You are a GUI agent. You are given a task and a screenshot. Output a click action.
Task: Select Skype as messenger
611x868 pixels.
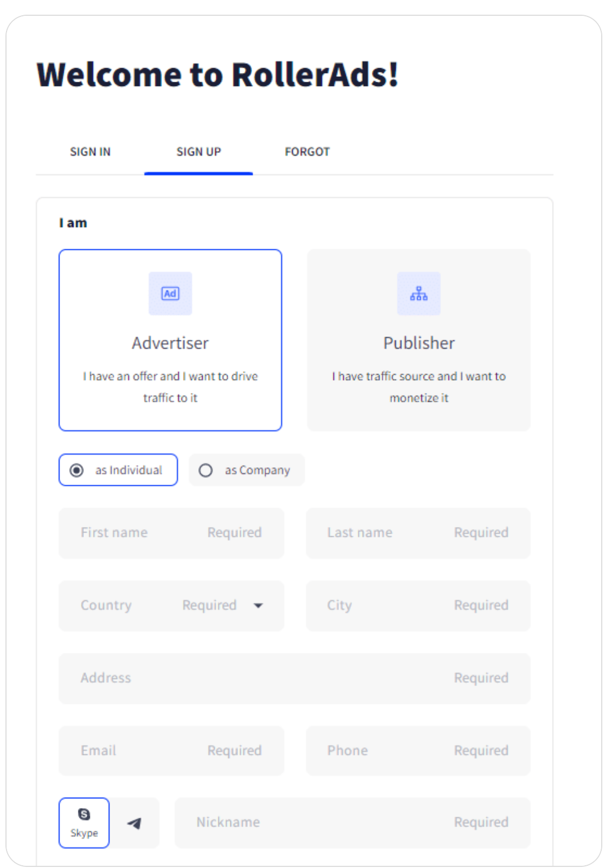84,823
